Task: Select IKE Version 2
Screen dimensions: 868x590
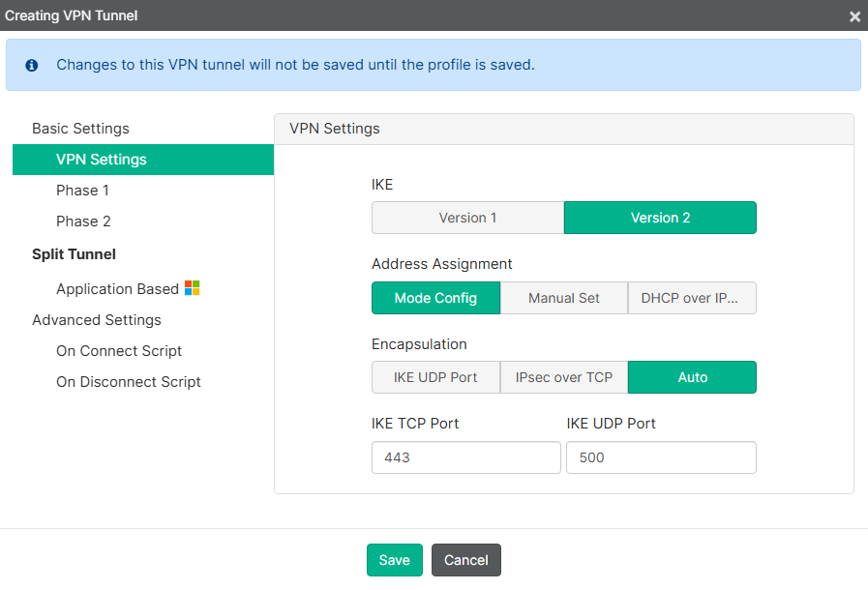Action: tap(660, 218)
